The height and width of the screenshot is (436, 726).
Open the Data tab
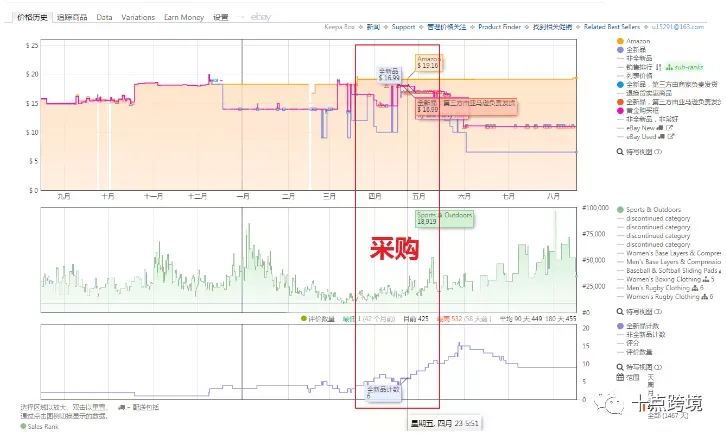point(104,17)
